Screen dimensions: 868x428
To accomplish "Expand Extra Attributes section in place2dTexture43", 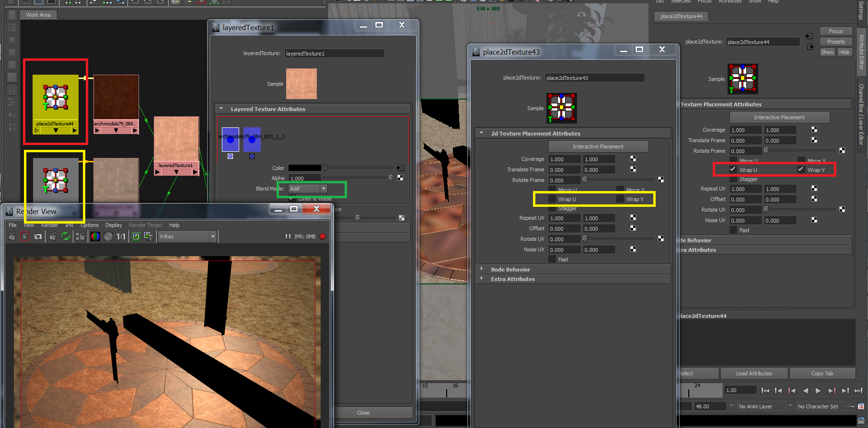I will [x=482, y=279].
